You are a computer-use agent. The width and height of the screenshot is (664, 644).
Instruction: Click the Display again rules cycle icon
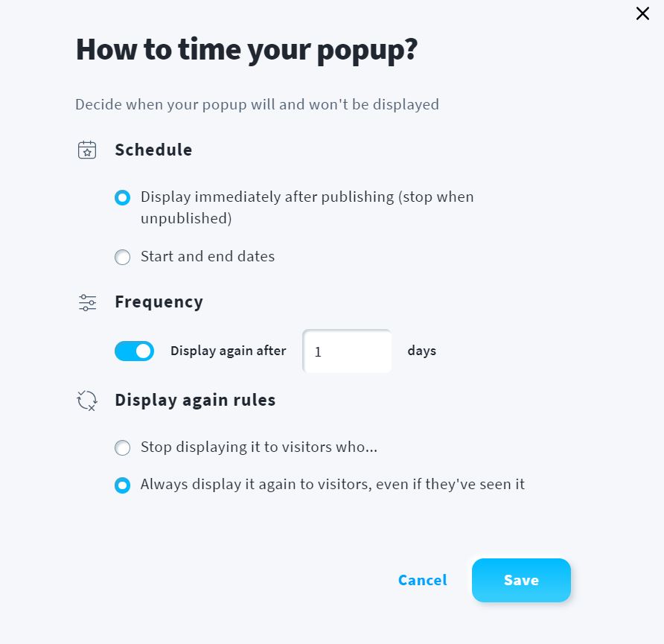(87, 400)
